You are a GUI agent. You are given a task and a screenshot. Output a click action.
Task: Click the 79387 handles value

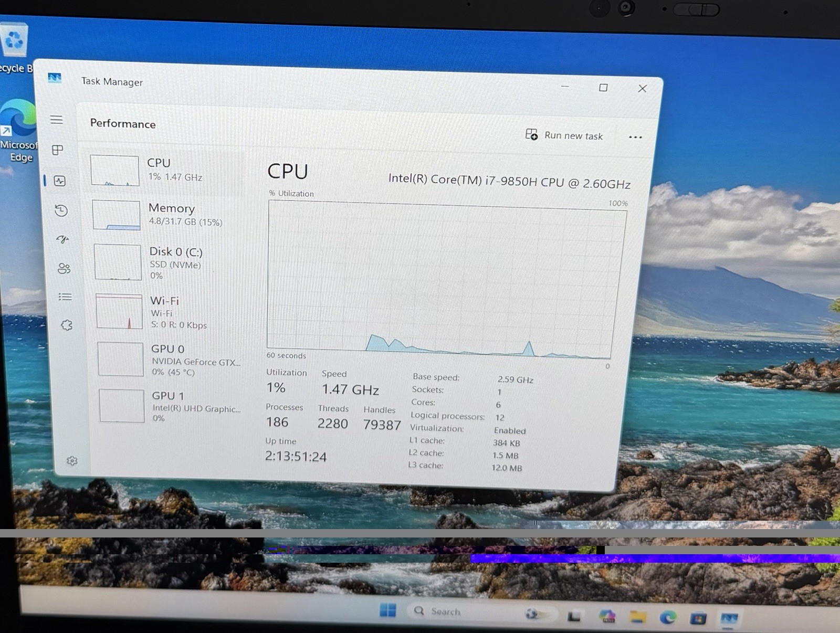click(382, 425)
